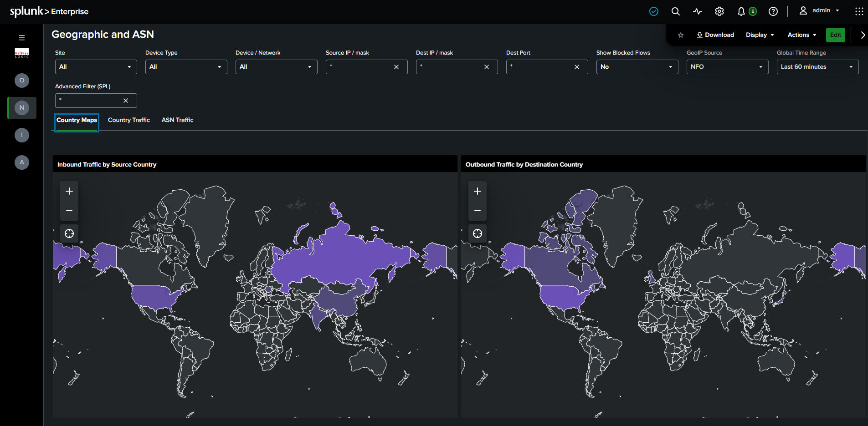This screenshot has height=426, width=868.
Task: Go to Splunk Enterprise home logo
Action: click(49, 11)
